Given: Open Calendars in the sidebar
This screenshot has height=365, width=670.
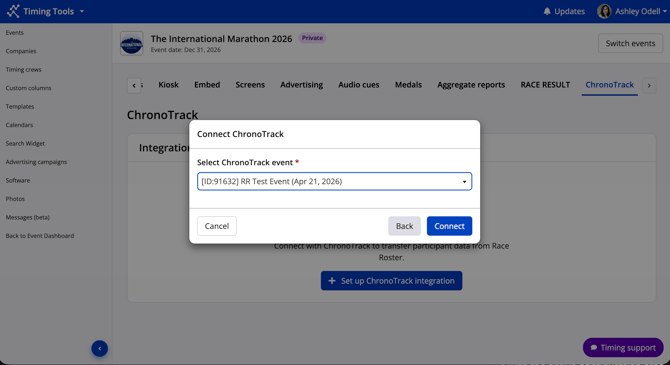Looking at the screenshot, I should [x=19, y=125].
